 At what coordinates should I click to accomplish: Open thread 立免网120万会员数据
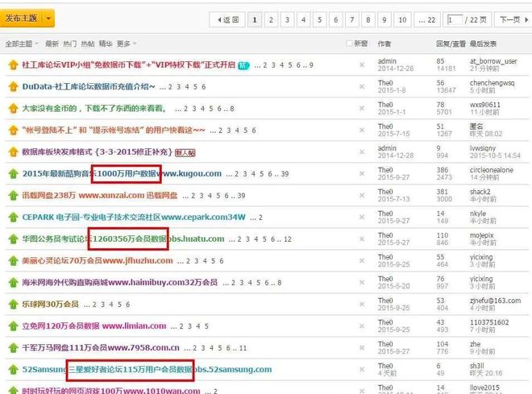click(94, 326)
